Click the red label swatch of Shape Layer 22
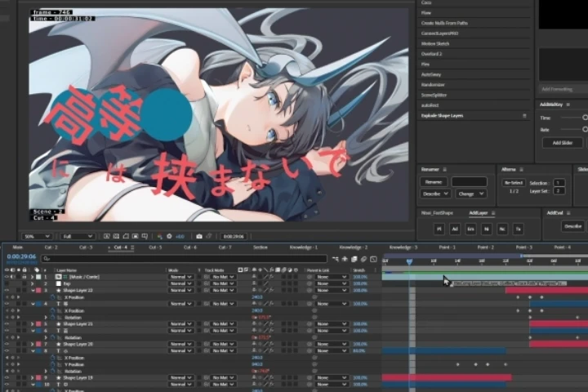Screen dimensions: 588x392 [38, 291]
